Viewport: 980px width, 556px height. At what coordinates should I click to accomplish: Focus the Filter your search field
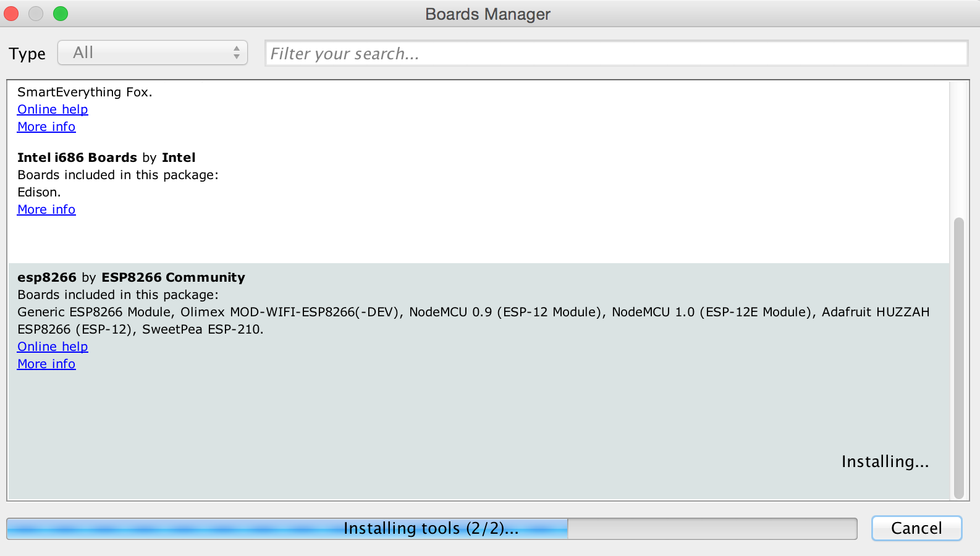coord(615,54)
